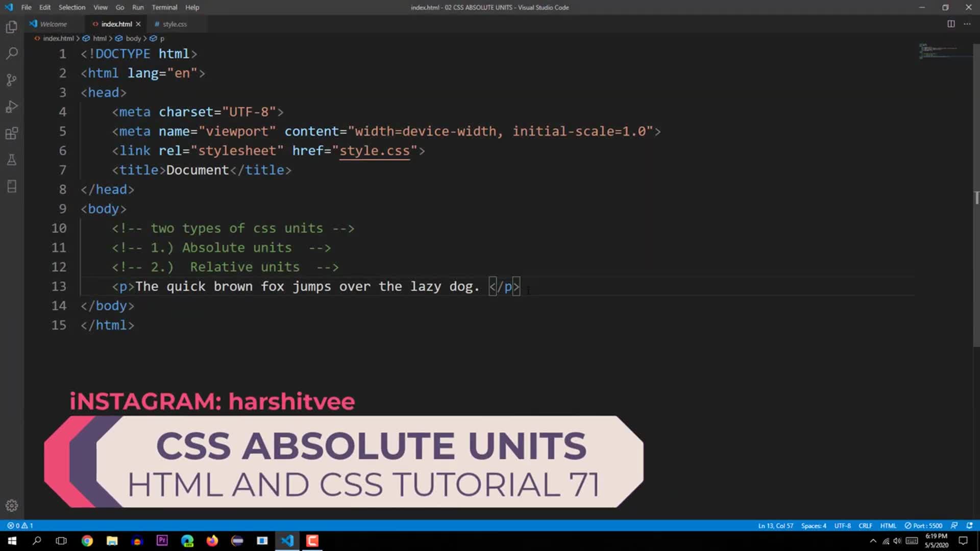This screenshot has height=551, width=980.
Task: Open the View menu
Action: point(101,7)
